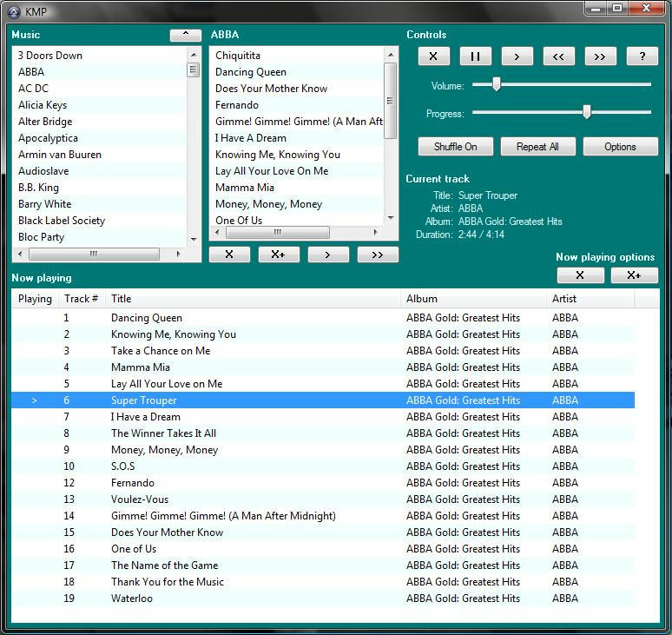
Task: Click X under Now playing options
Action: point(580,275)
